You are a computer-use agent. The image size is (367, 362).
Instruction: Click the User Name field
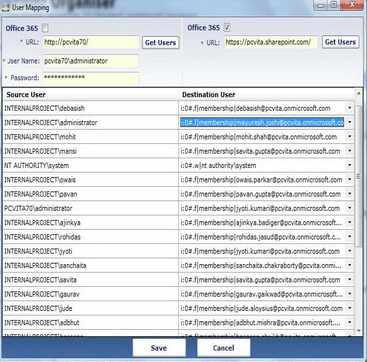point(90,61)
